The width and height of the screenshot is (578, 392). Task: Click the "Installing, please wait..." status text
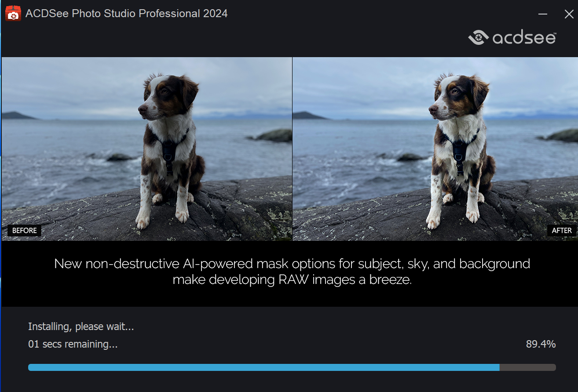click(81, 327)
